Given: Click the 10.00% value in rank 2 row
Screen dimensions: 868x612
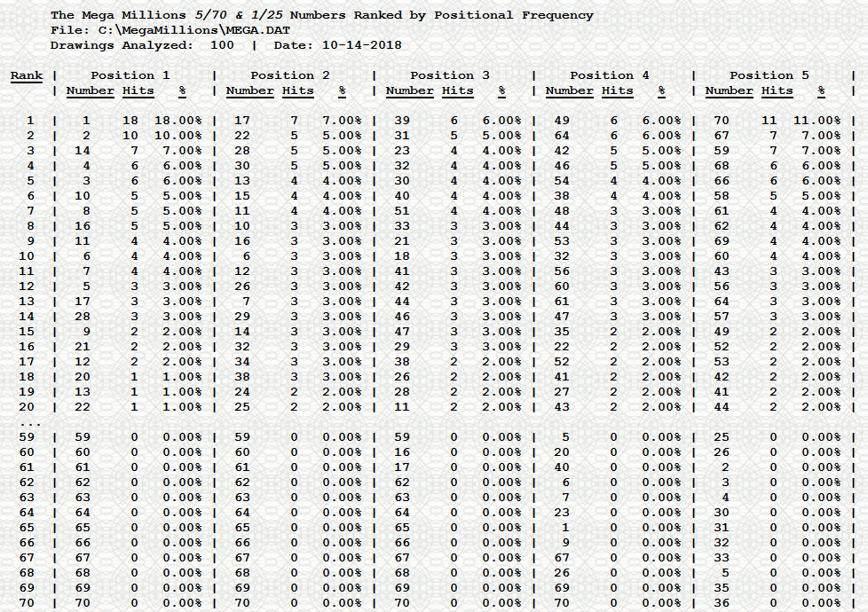Looking at the screenshot, I should point(178,136).
